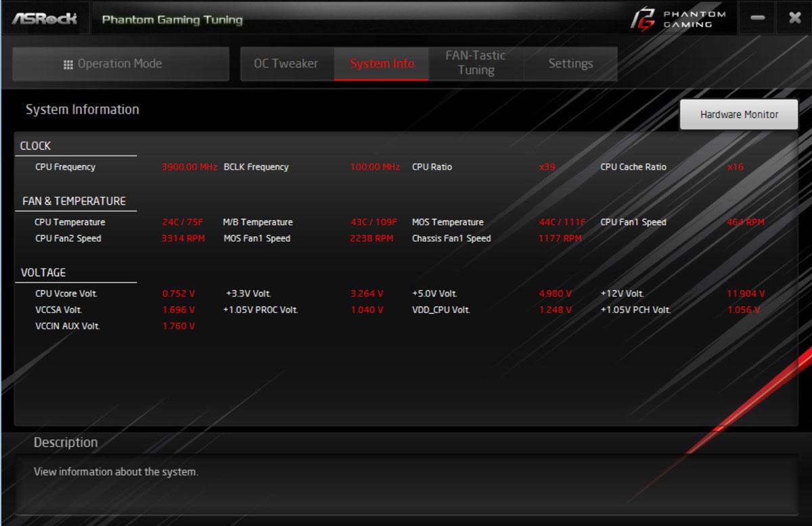Click the 1.056 V PCH voltage value
This screenshot has height=526, width=812.
pos(744,310)
